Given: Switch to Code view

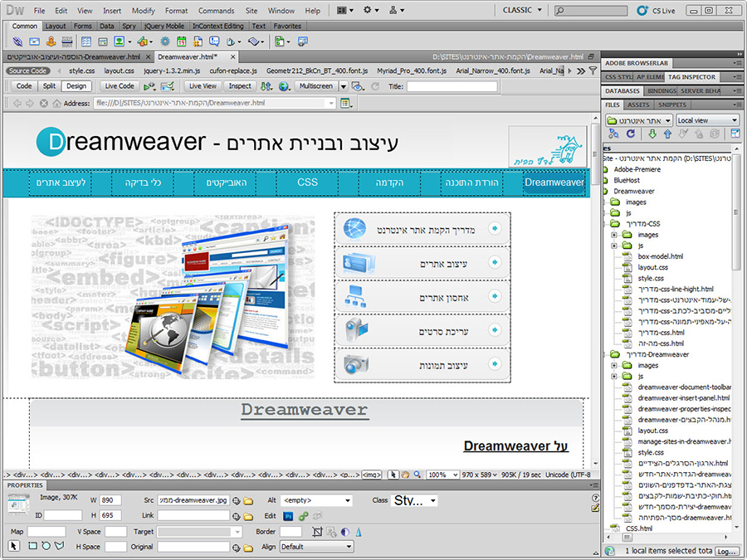Looking at the screenshot, I should (x=24, y=86).
